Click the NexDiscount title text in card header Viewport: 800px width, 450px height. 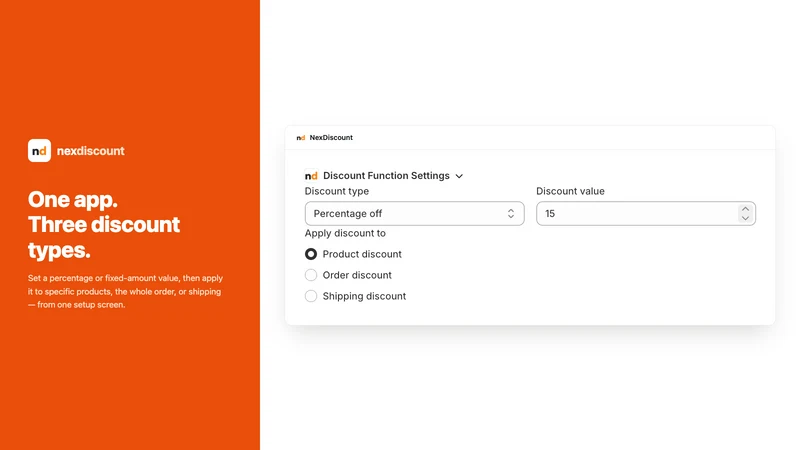(x=331, y=138)
